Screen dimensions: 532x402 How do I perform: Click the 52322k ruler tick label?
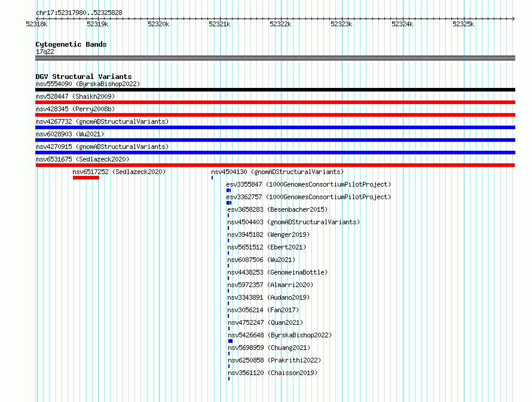(280, 24)
